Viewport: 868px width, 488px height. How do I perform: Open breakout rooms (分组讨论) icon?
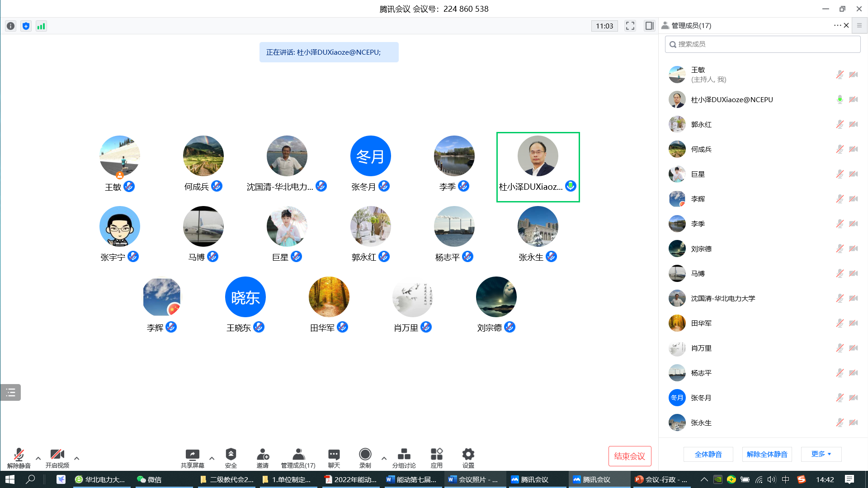coord(404,455)
